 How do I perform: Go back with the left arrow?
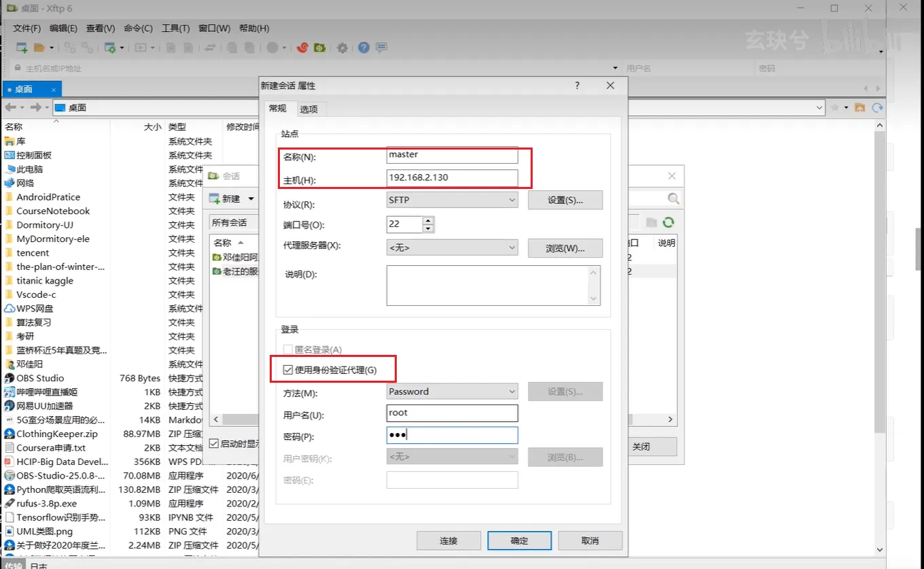click(11, 107)
